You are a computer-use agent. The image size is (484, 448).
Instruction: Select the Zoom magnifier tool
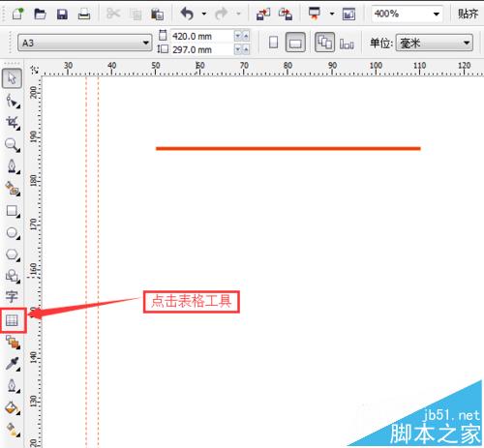(13, 145)
